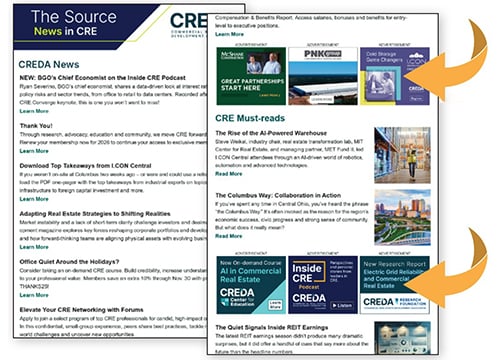
Task: Click Read More under The Columbus Way article
Action: click(229, 236)
